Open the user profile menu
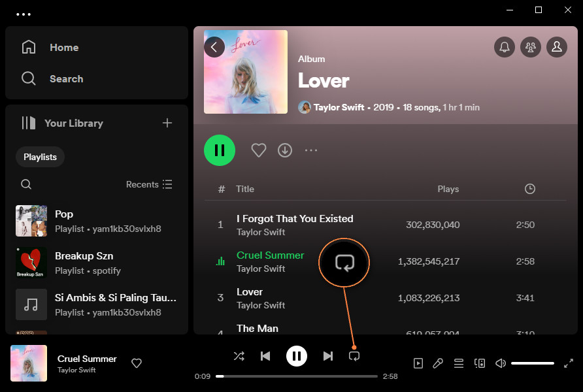 coord(557,47)
